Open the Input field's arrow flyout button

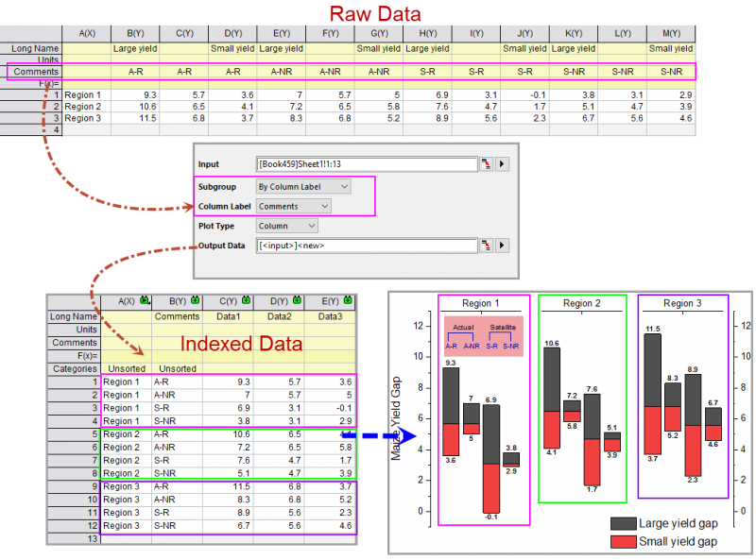coord(503,164)
